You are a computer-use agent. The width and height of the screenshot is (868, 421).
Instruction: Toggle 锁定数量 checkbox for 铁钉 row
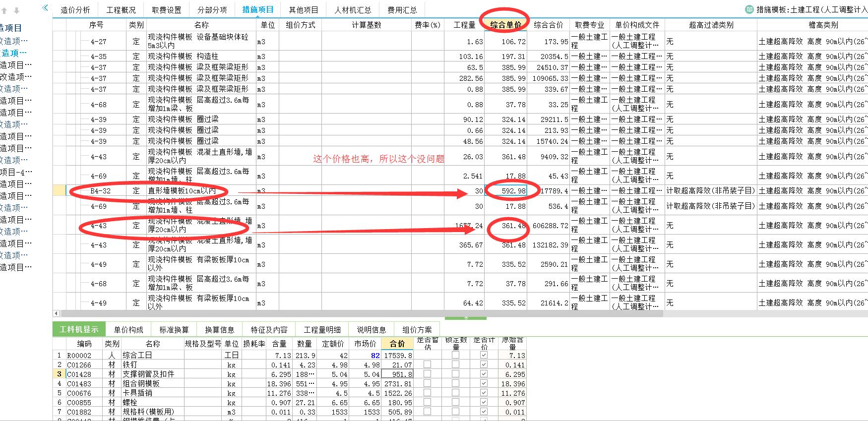pos(455,364)
